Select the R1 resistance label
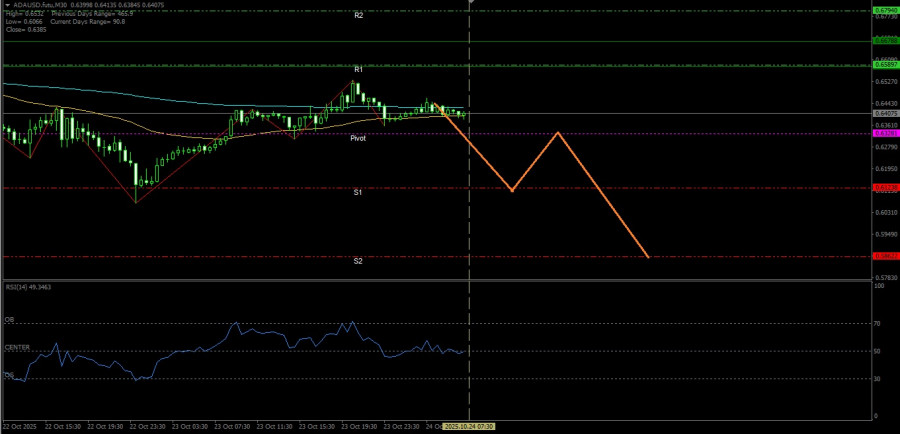 [358, 69]
